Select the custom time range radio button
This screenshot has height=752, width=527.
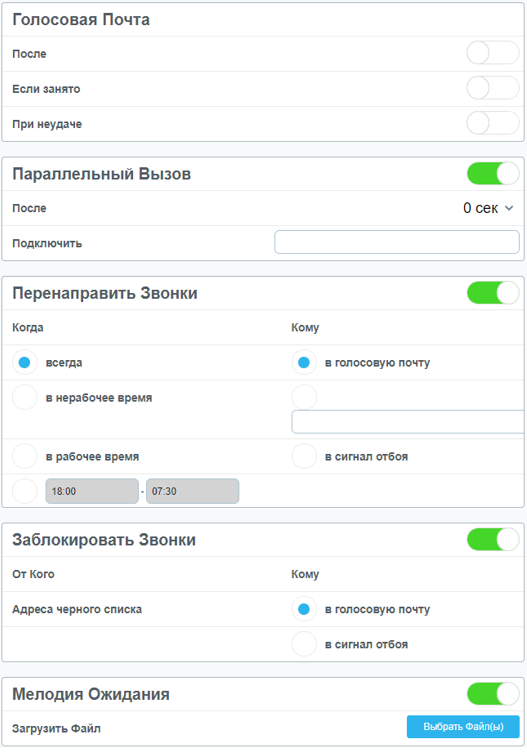click(x=24, y=491)
